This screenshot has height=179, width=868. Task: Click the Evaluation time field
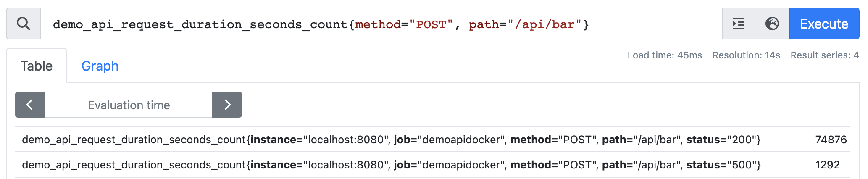pos(129,105)
